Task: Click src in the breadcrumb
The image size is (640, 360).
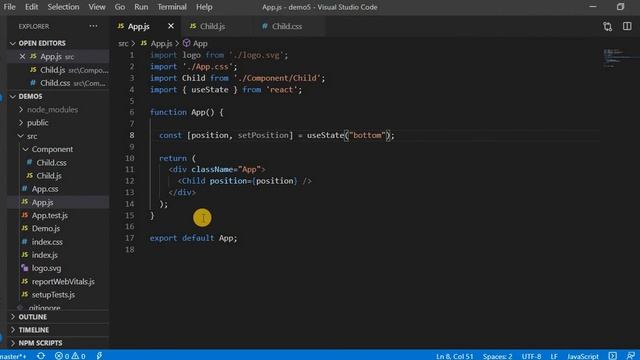Action: pos(123,43)
